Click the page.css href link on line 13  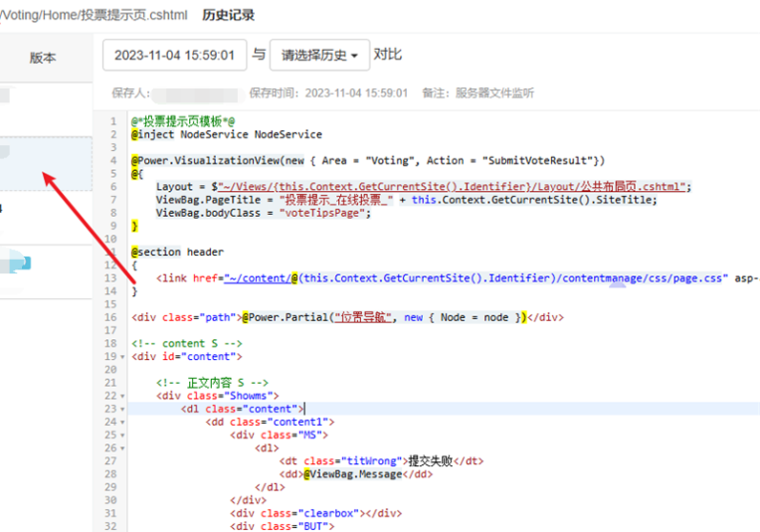coord(477,277)
